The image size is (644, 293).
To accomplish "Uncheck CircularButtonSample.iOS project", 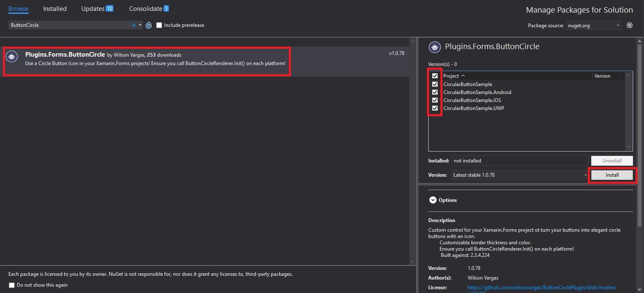I will [x=435, y=100].
